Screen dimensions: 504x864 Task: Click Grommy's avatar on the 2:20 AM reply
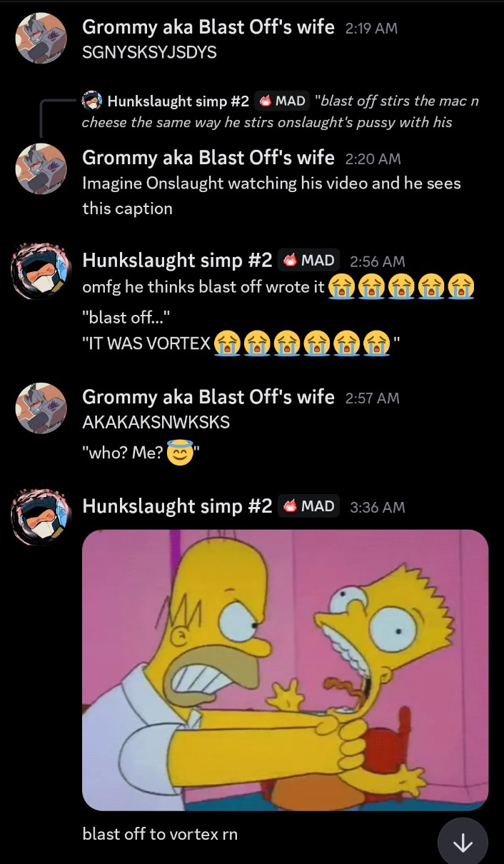click(x=41, y=169)
